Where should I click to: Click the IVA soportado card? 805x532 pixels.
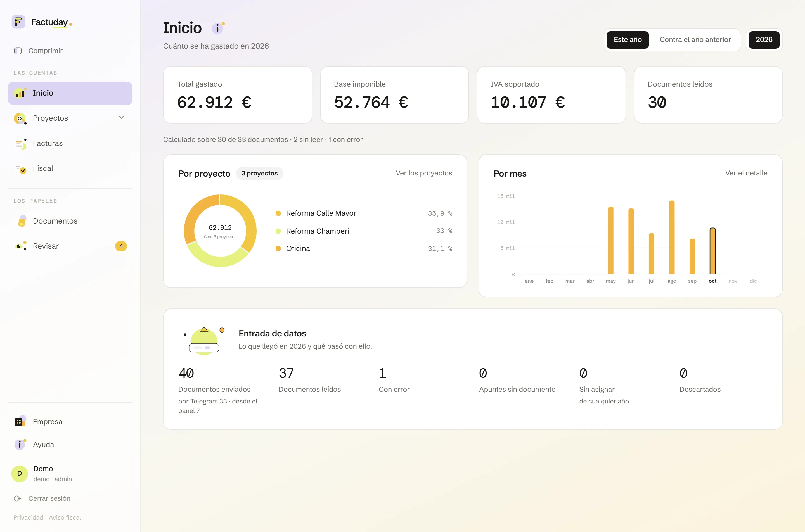pyautogui.click(x=551, y=95)
